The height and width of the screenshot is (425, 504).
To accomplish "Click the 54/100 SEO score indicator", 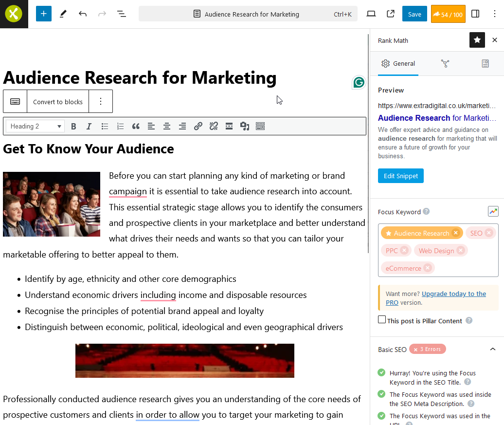I will point(448,14).
